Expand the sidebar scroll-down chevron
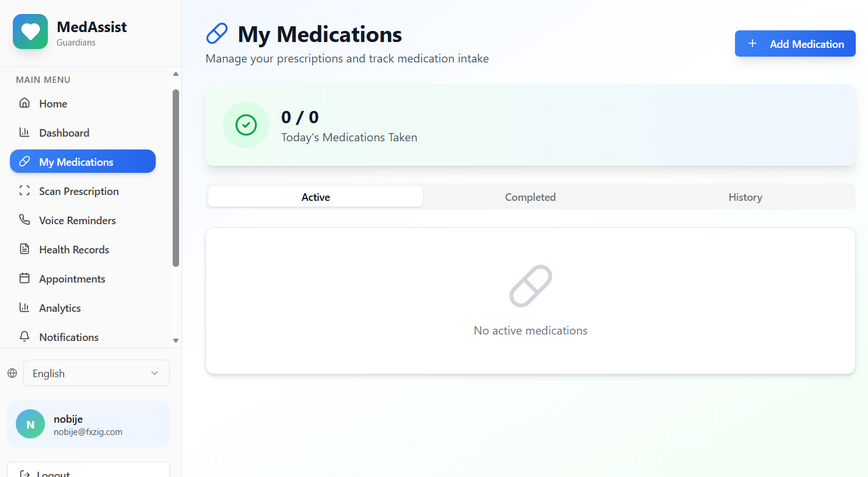Screen dimensions: 868x477 click(175, 340)
